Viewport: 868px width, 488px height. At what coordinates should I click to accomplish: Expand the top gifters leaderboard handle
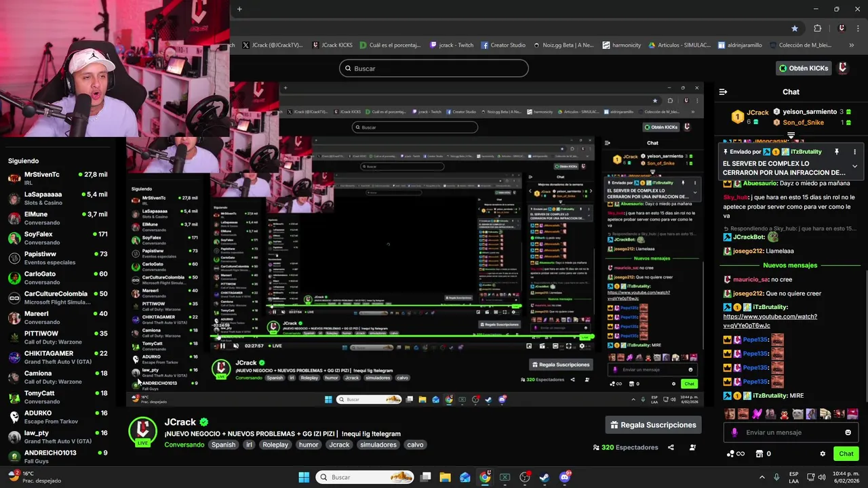click(791, 136)
